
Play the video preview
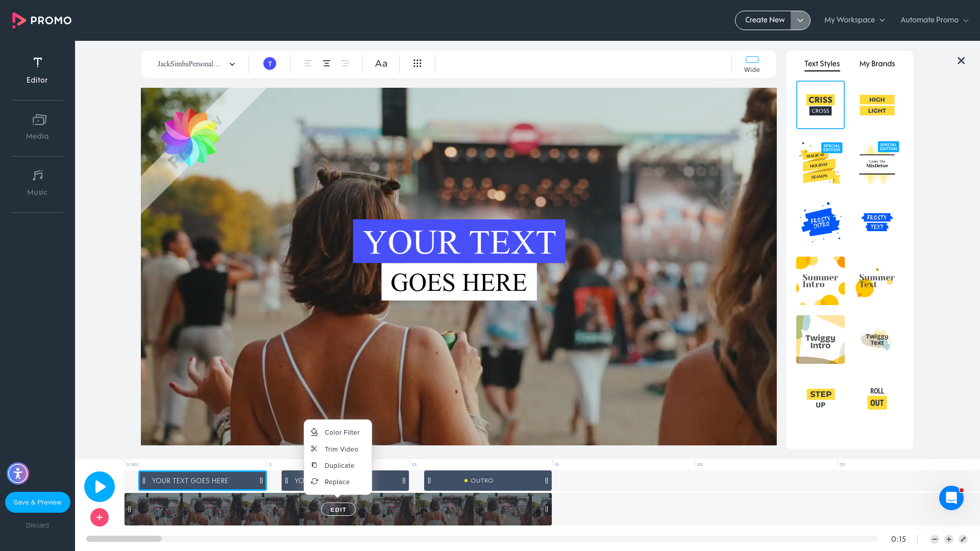100,487
